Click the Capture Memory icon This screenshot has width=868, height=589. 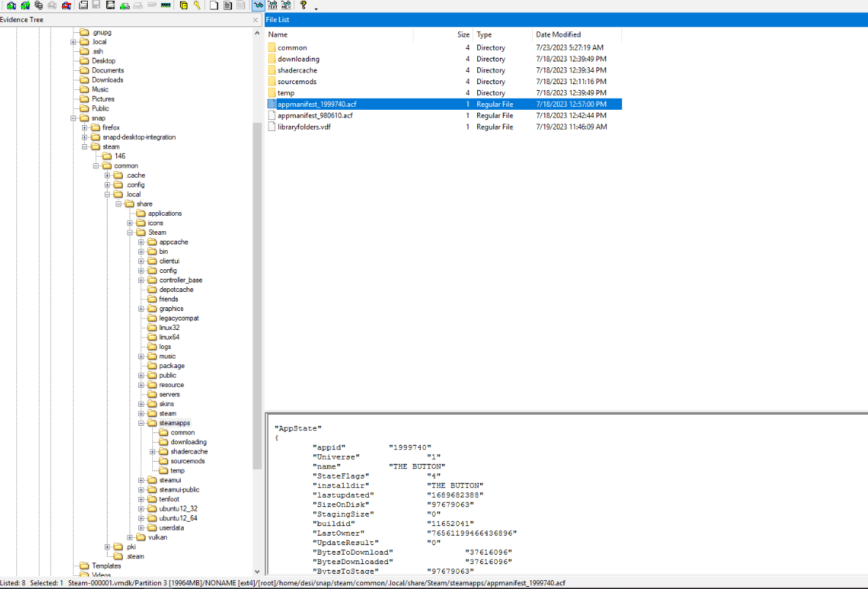(x=165, y=6)
